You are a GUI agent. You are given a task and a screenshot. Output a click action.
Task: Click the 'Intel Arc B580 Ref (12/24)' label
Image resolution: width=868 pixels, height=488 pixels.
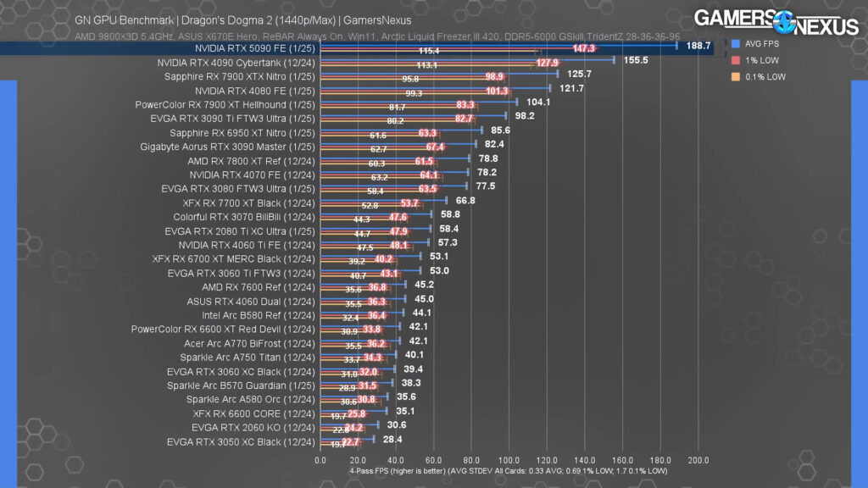[259, 316]
